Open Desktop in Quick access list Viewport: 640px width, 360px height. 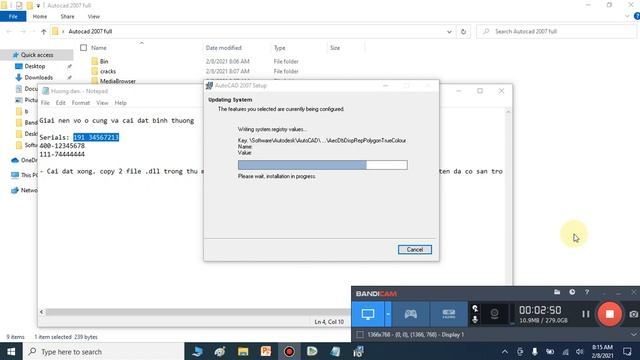pos(35,66)
